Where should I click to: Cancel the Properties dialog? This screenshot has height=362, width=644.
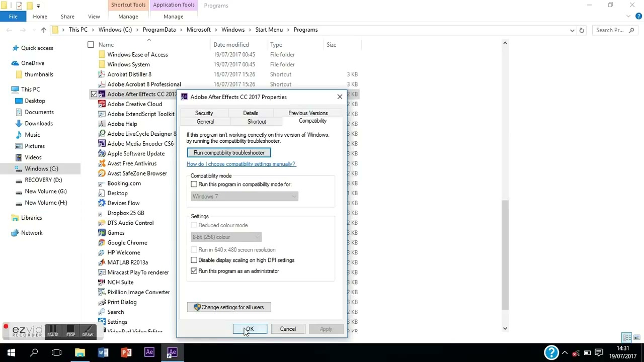coord(288,329)
